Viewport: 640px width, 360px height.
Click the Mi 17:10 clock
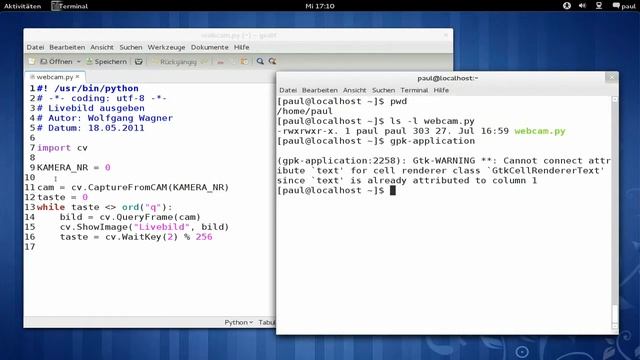point(320,6)
